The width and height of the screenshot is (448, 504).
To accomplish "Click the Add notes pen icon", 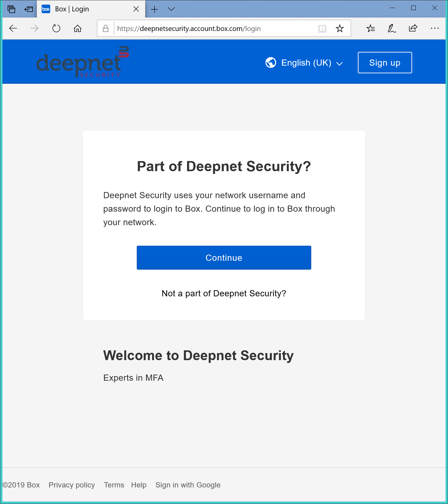I will [x=392, y=29].
